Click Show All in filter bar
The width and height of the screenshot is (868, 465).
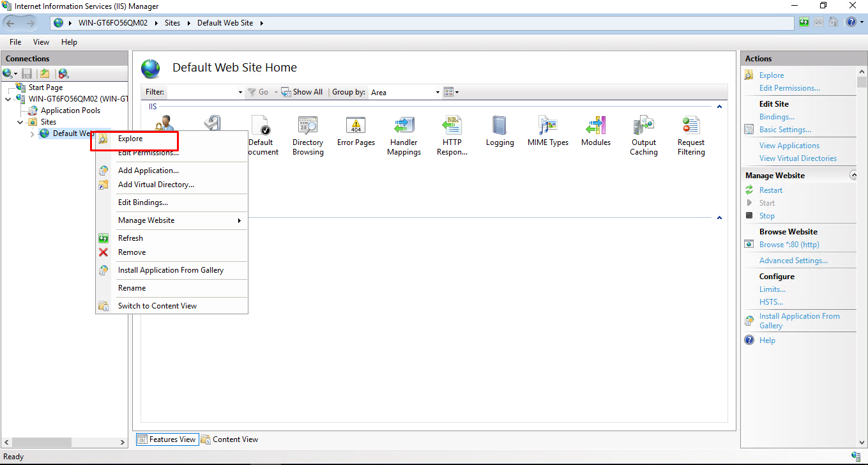(x=302, y=92)
